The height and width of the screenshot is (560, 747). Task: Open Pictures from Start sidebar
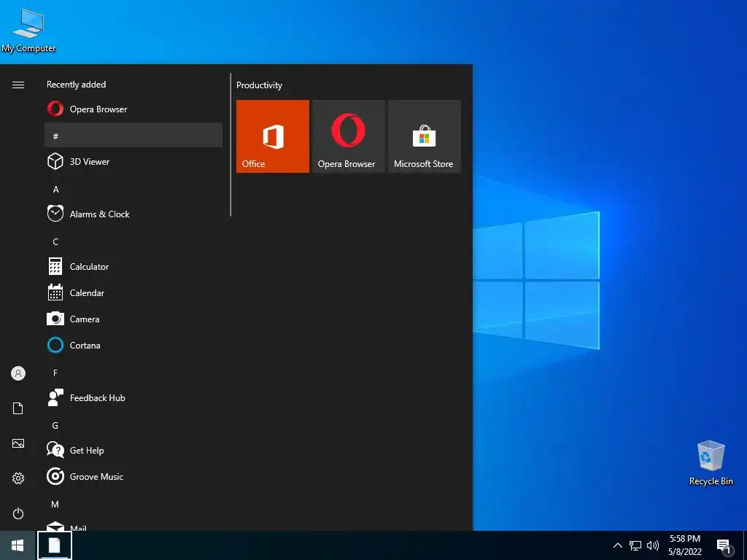pyautogui.click(x=18, y=443)
